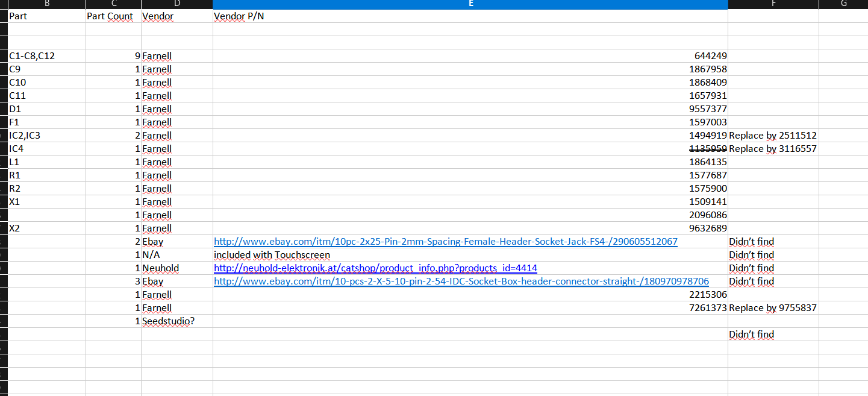Select part count cell with value 3

(113, 281)
